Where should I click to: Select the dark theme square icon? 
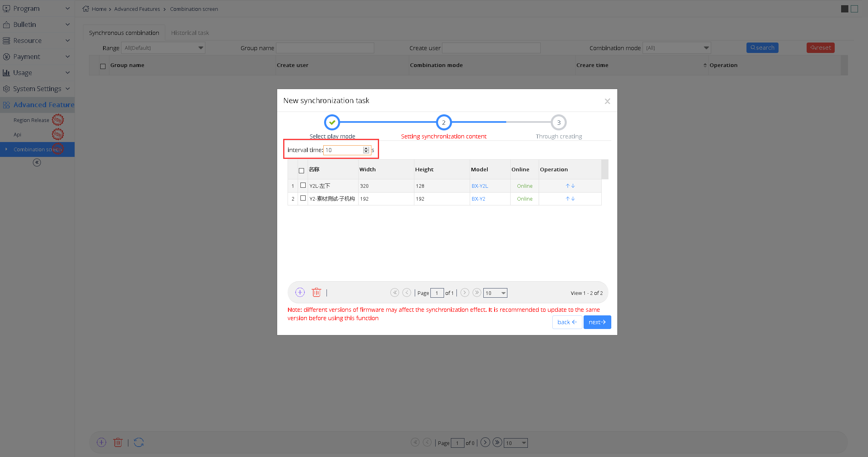pos(845,9)
